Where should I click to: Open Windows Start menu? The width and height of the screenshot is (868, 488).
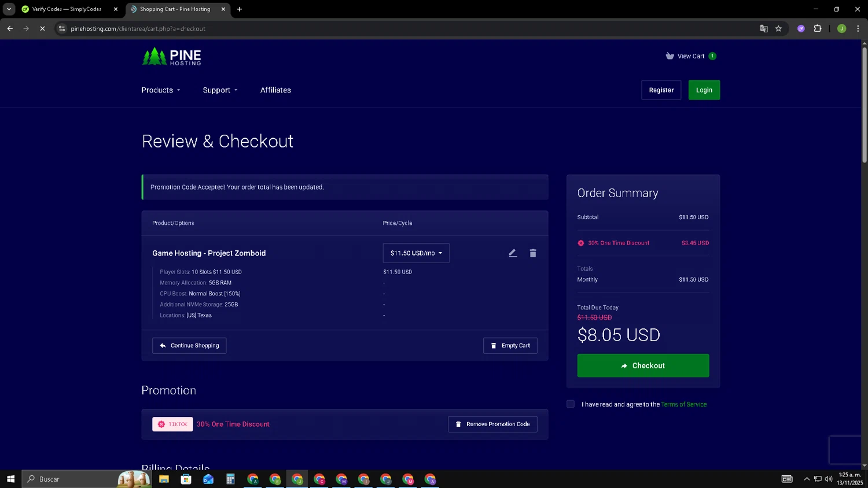[10, 479]
